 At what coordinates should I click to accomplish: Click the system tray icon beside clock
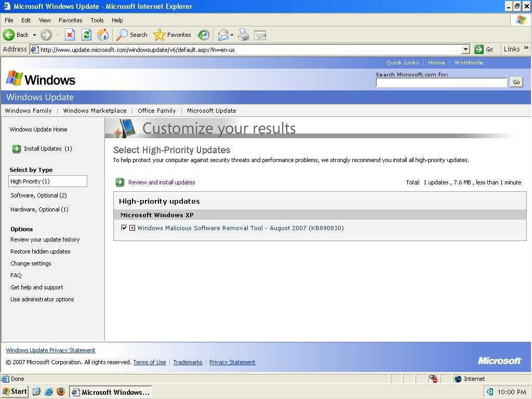point(489,392)
